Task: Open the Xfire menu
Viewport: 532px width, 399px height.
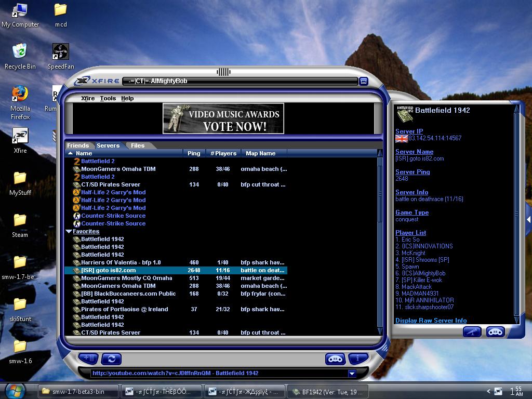Action: pyautogui.click(x=88, y=98)
